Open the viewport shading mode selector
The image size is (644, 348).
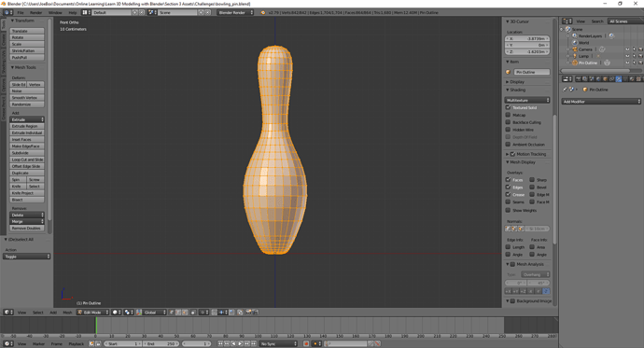coord(117,313)
